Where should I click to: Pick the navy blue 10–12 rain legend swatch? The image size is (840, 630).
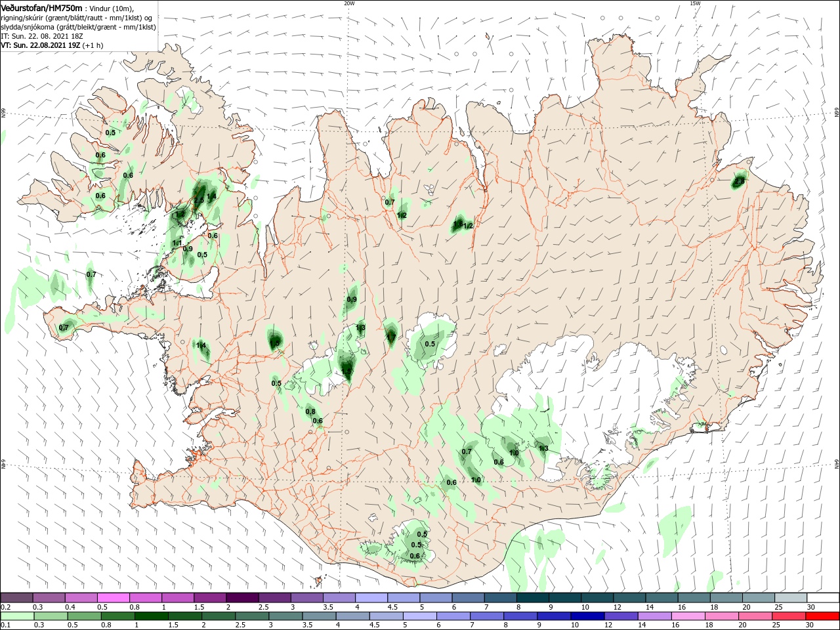[587, 616]
